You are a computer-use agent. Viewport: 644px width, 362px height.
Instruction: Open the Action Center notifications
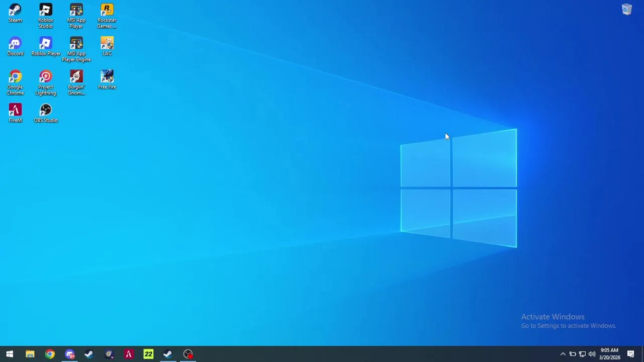point(631,354)
